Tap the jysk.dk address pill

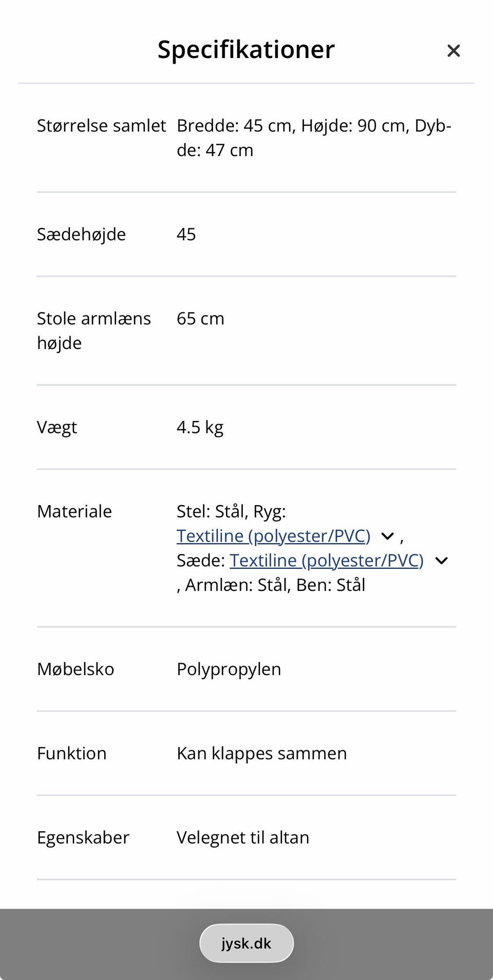246,943
